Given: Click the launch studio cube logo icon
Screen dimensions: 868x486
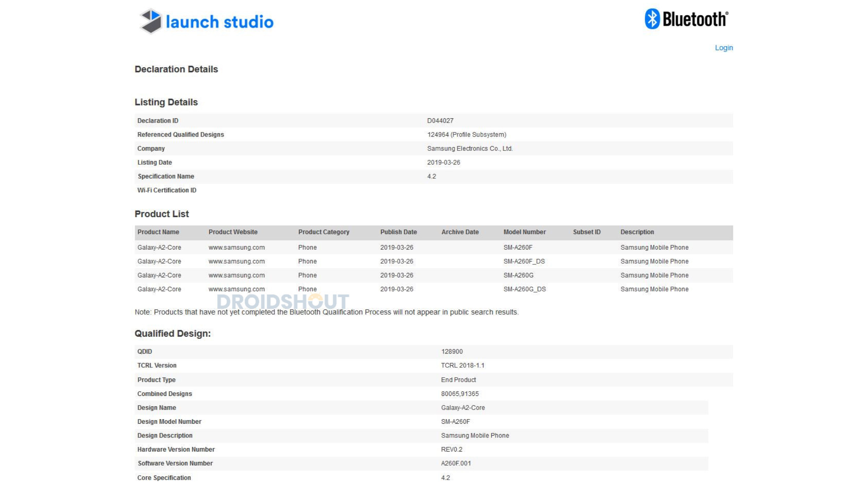Looking at the screenshot, I should coord(150,21).
